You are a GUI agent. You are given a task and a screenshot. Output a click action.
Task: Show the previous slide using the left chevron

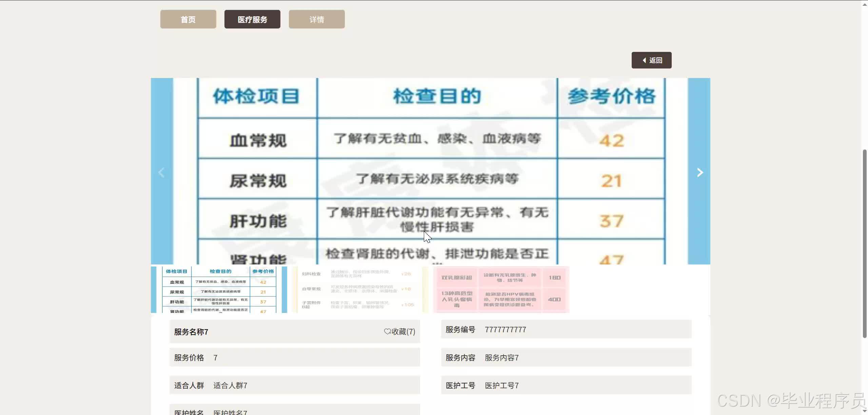[x=162, y=172]
